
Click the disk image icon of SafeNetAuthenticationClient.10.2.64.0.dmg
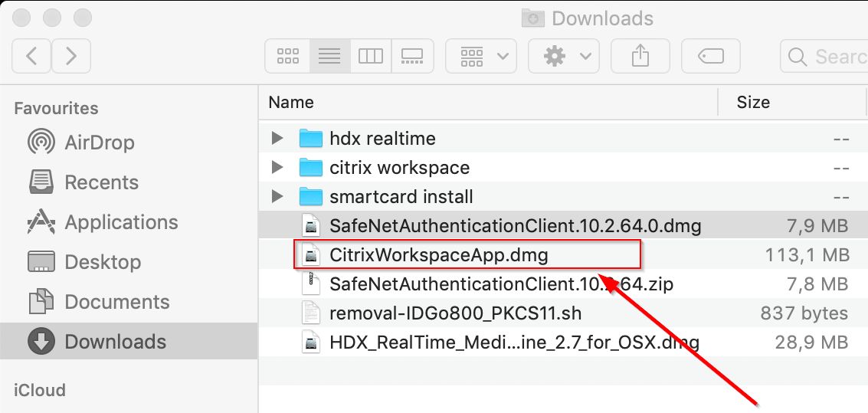click(310, 225)
